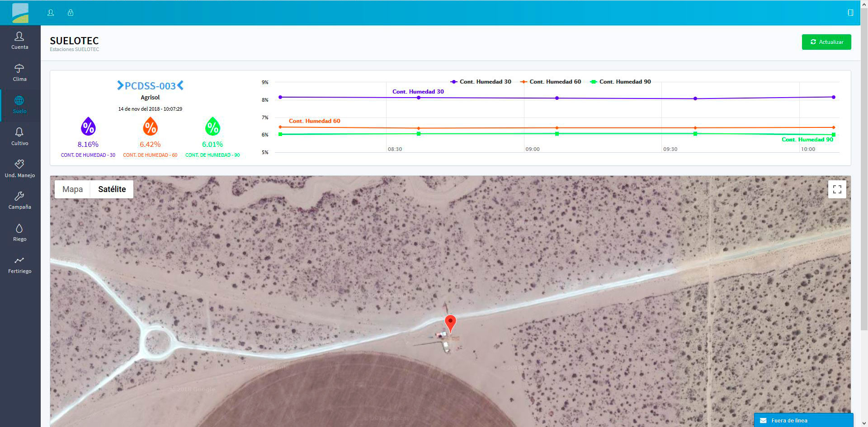Click the purple humidity 30 droplet icon
The height and width of the screenshot is (427, 868).
click(88, 127)
